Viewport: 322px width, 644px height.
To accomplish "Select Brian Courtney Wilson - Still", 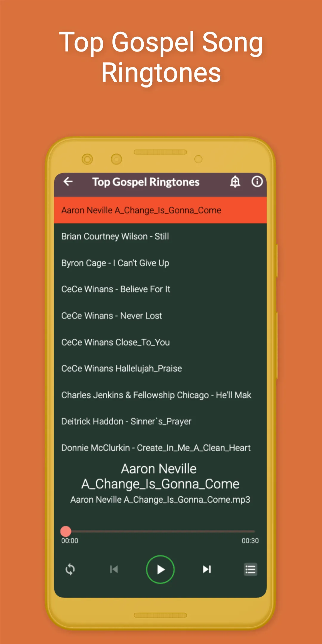I will [x=160, y=236].
